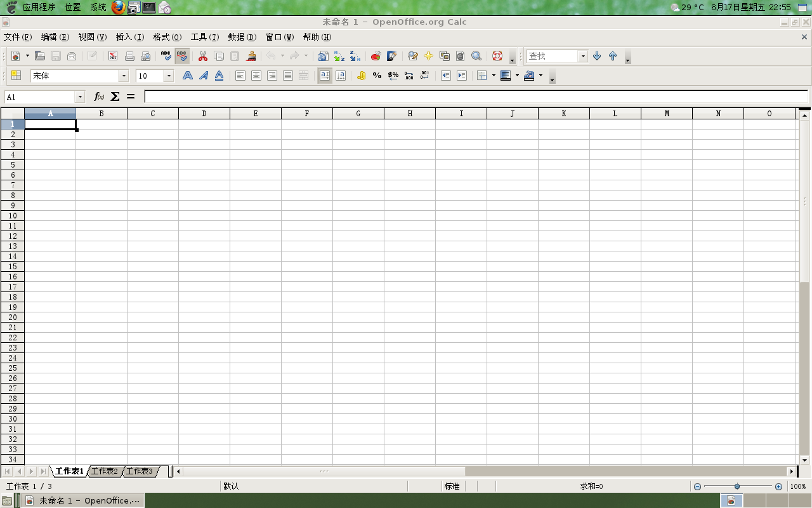
Task: Send document as e-mail envelope icon
Action: [72, 56]
